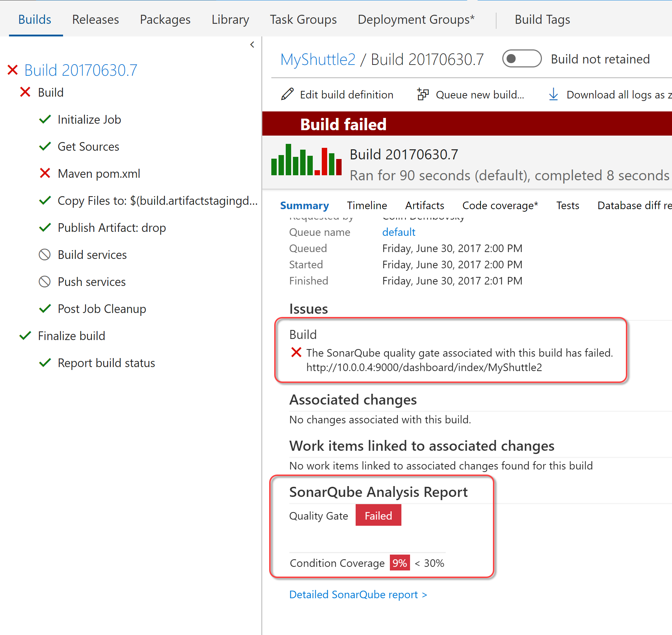Viewport: 672px width, 635px height.
Task: Select Copy Files to artifactstagingdirectory step
Action: [158, 201]
